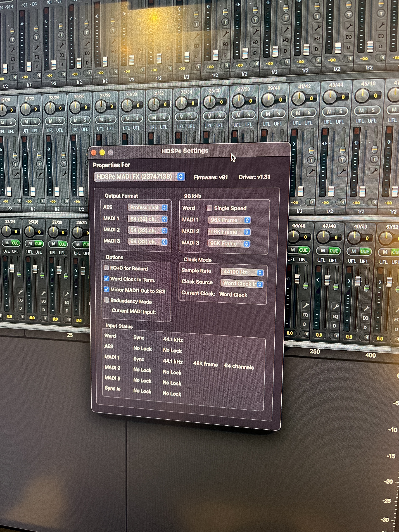The width and height of the screenshot is (399, 532).
Task: Mute output channel 47/48 with M button
Action: click(x=323, y=251)
